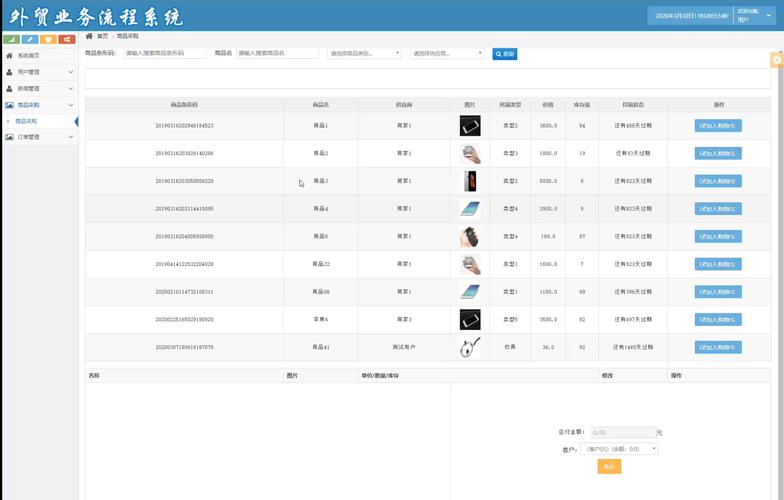Open the tablet image in the 1150.0 price row
Image resolution: width=784 pixels, height=500 pixels.
[470, 292]
